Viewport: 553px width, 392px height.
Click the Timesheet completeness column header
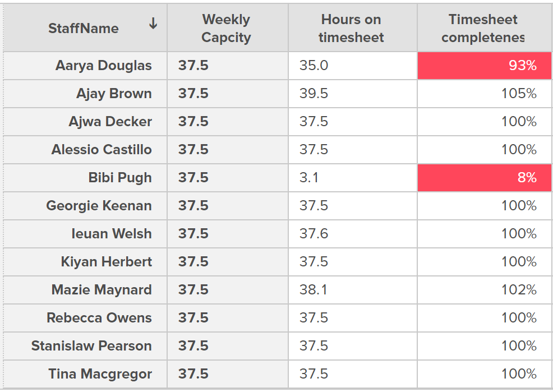click(x=485, y=28)
